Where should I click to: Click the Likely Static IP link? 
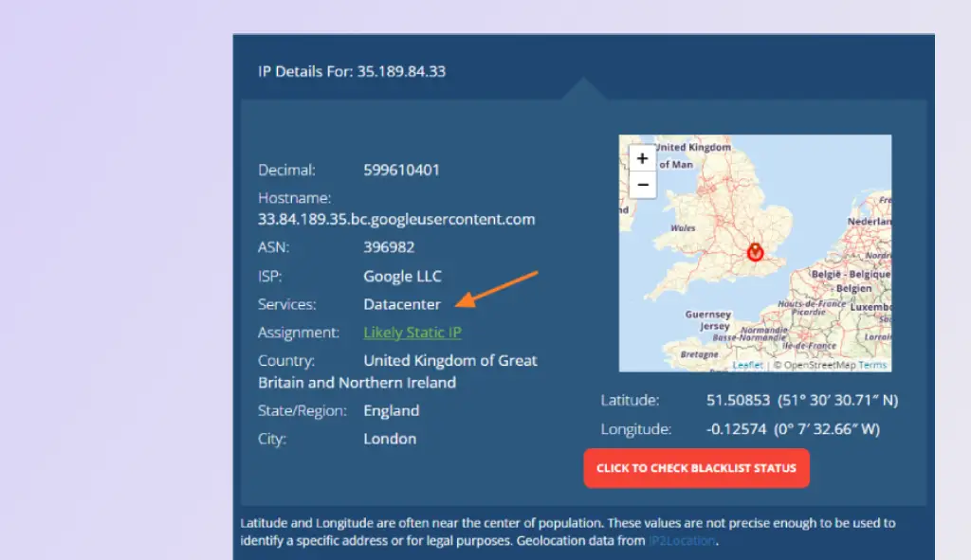412,333
